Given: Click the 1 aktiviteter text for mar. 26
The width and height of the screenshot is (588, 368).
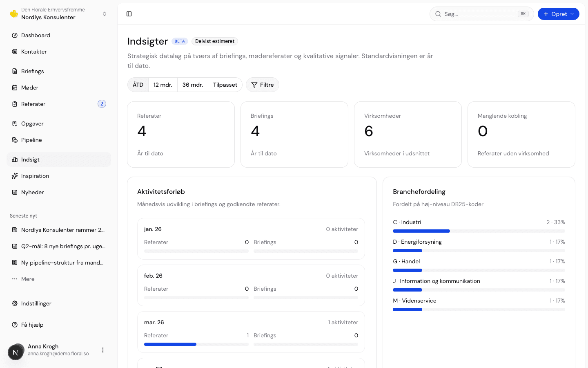Looking at the screenshot, I should [x=343, y=322].
